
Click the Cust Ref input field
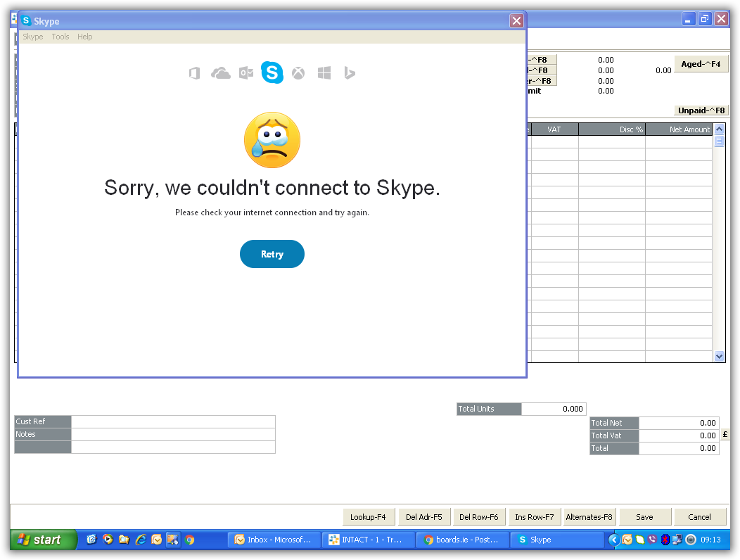(x=173, y=421)
